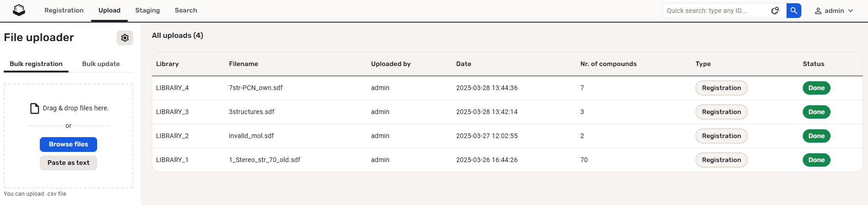Click the admin user profile icon
Screen dimensions: 868x205
pos(818,11)
